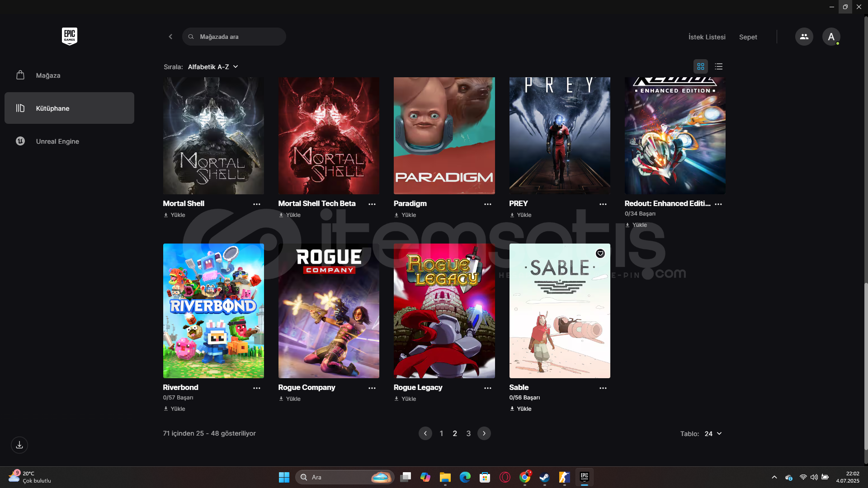Go back with the back arrow
The width and height of the screenshot is (868, 488).
coord(170,37)
